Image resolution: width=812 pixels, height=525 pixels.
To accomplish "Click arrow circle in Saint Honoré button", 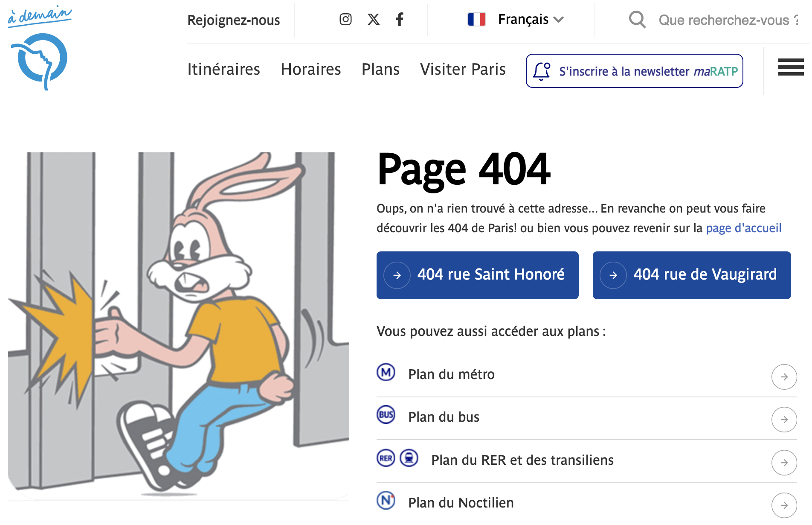I will 397,275.
